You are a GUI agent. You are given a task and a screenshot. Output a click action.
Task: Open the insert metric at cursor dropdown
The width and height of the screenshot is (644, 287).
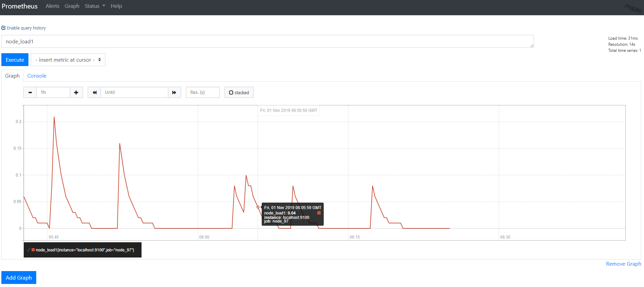[x=68, y=60]
